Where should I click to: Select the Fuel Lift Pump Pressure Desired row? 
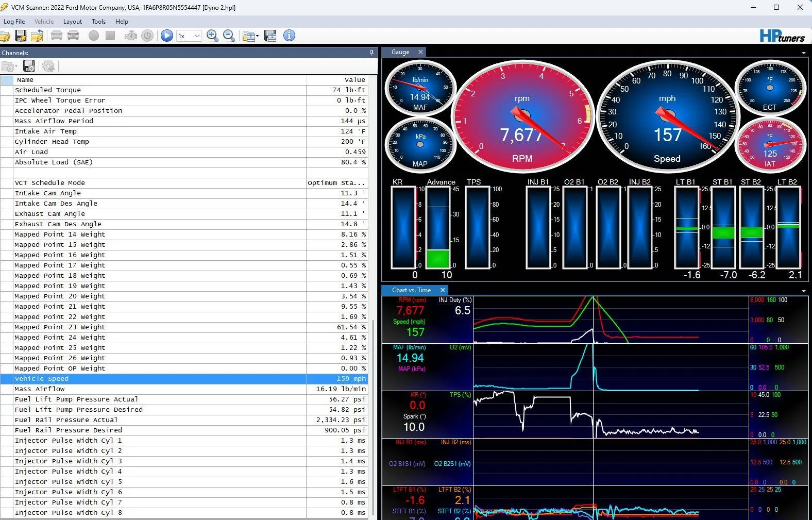click(x=184, y=410)
